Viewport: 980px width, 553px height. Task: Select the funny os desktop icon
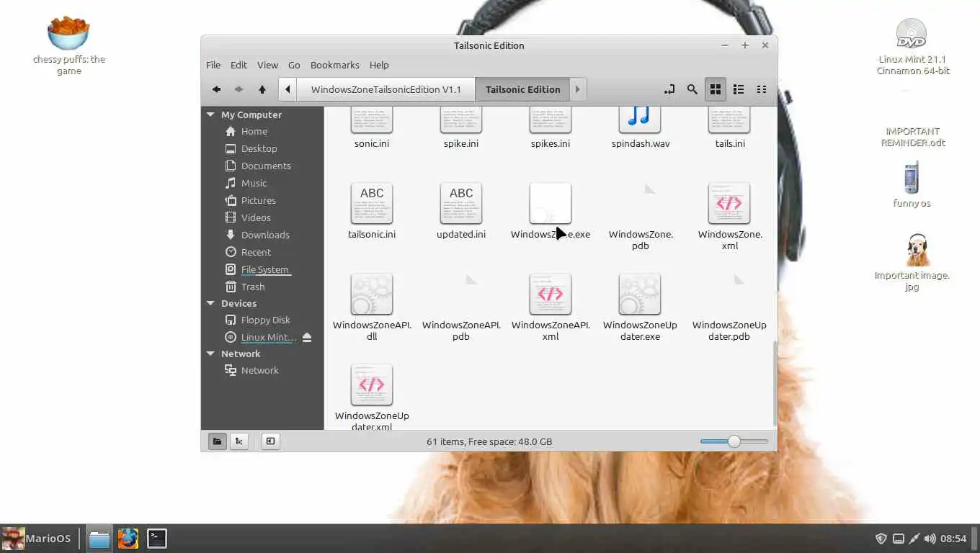[x=912, y=184]
